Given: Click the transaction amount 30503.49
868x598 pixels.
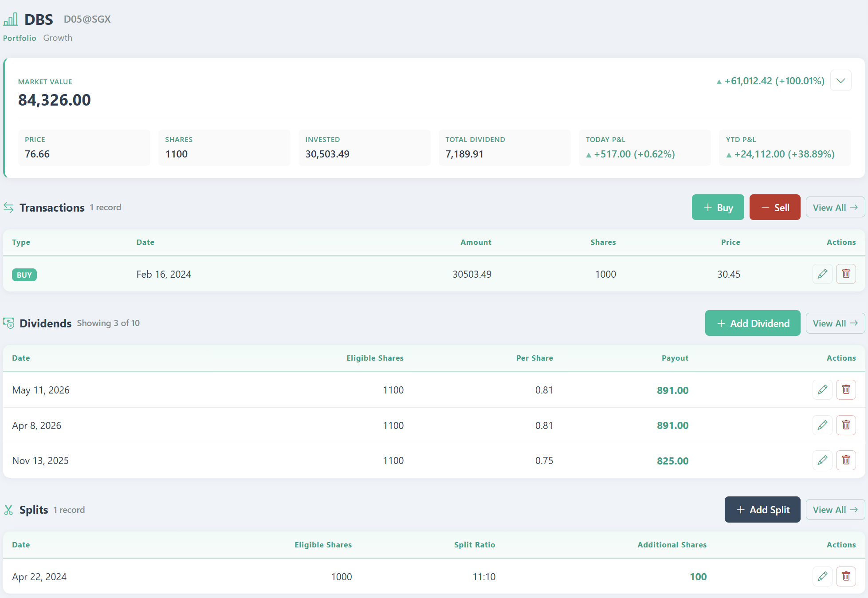Looking at the screenshot, I should 472,274.
